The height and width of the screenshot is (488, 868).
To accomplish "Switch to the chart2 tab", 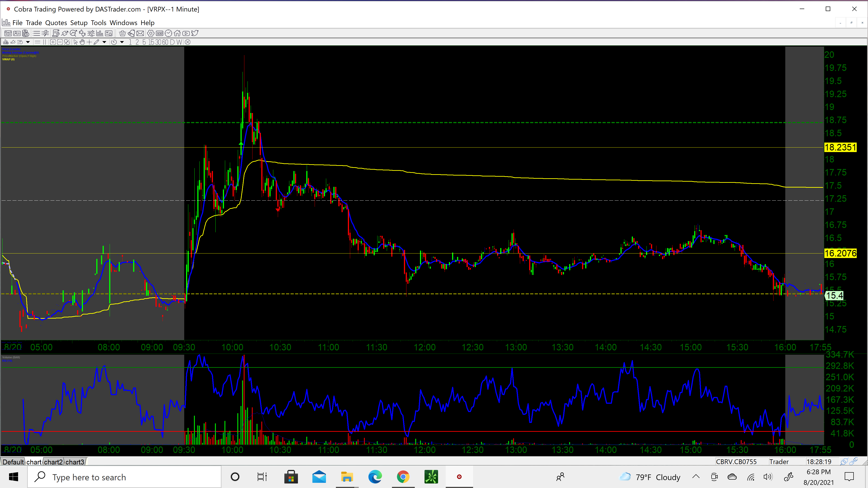I will tap(53, 462).
